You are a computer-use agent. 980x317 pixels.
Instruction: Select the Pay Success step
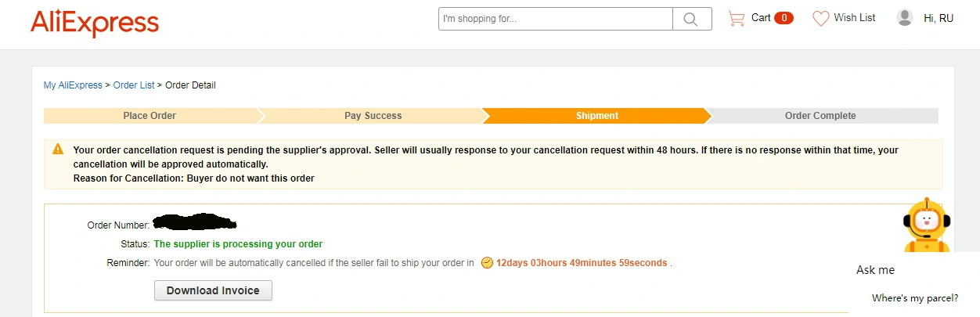coord(373,116)
